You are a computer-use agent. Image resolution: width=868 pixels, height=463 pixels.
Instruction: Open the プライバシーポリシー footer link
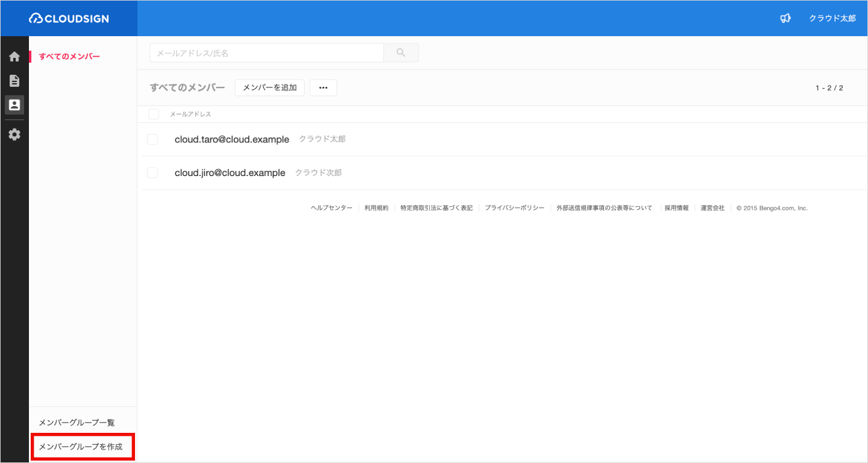[514, 208]
